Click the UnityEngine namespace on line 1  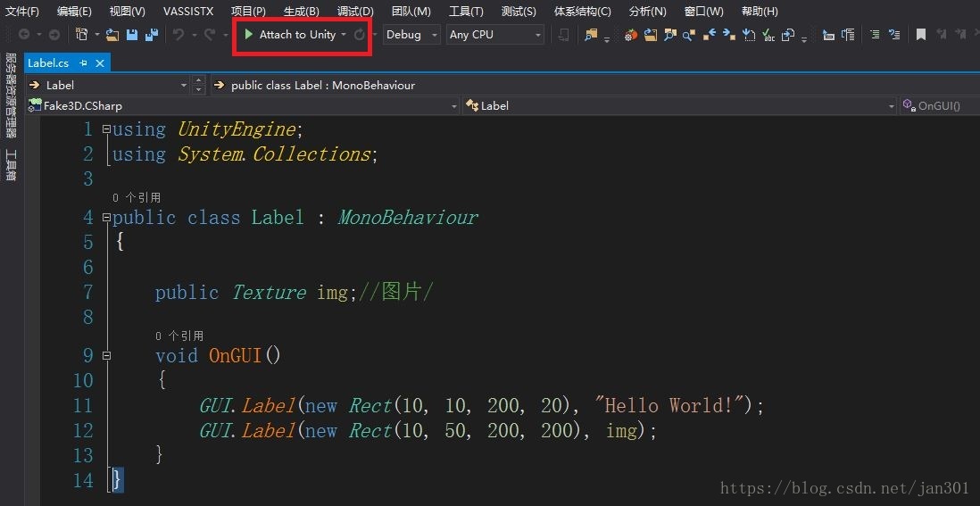click(237, 129)
